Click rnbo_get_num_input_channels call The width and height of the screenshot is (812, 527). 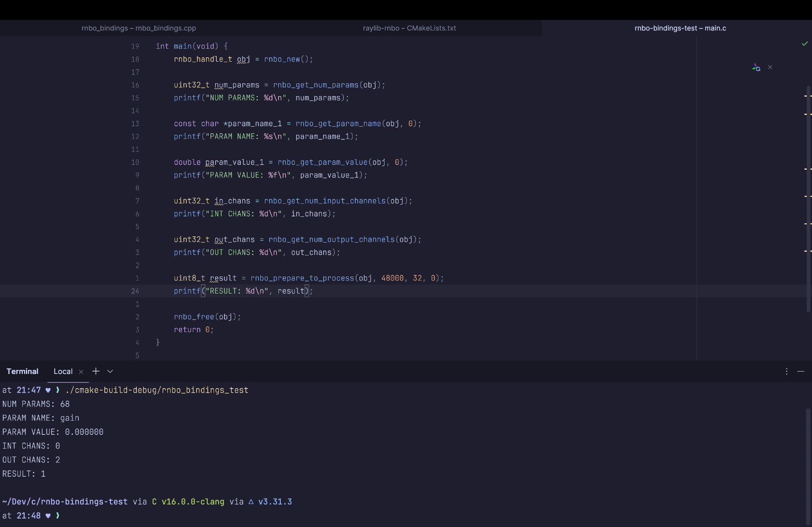pyautogui.click(x=325, y=201)
